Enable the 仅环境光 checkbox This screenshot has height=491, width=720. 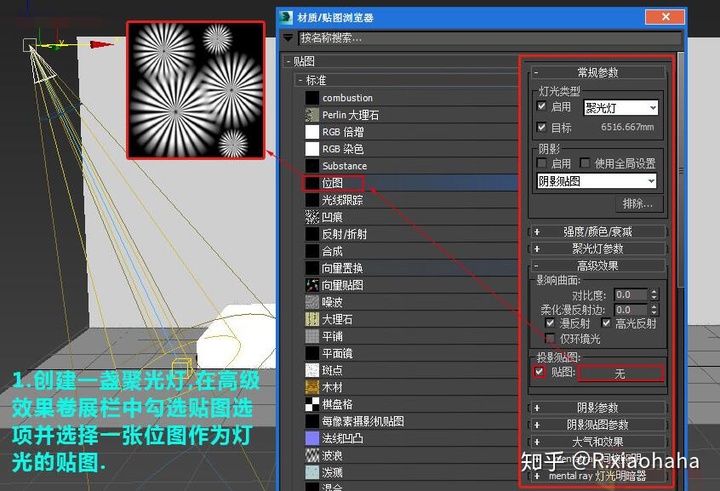click(x=550, y=339)
